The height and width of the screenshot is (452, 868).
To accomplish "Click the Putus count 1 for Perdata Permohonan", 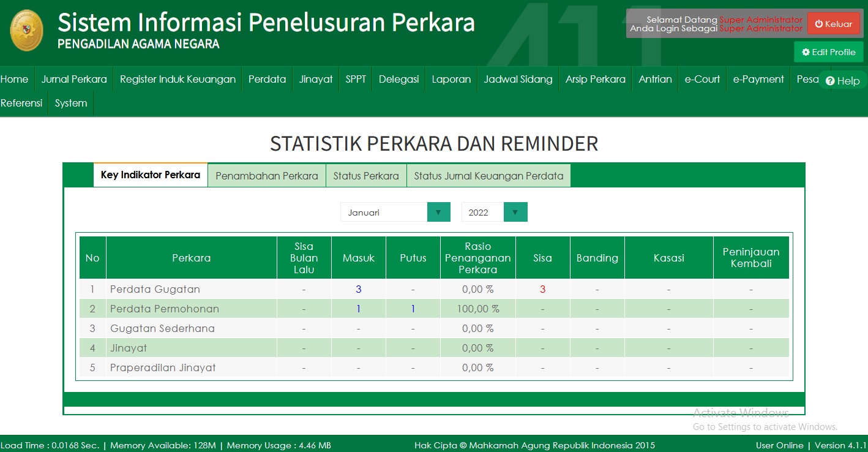I will click(413, 308).
